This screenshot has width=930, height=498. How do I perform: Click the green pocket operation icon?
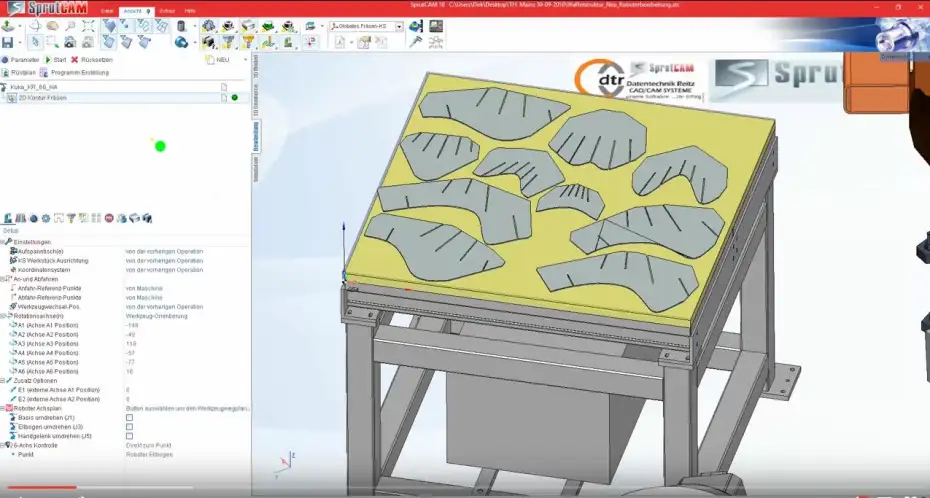pos(268,26)
